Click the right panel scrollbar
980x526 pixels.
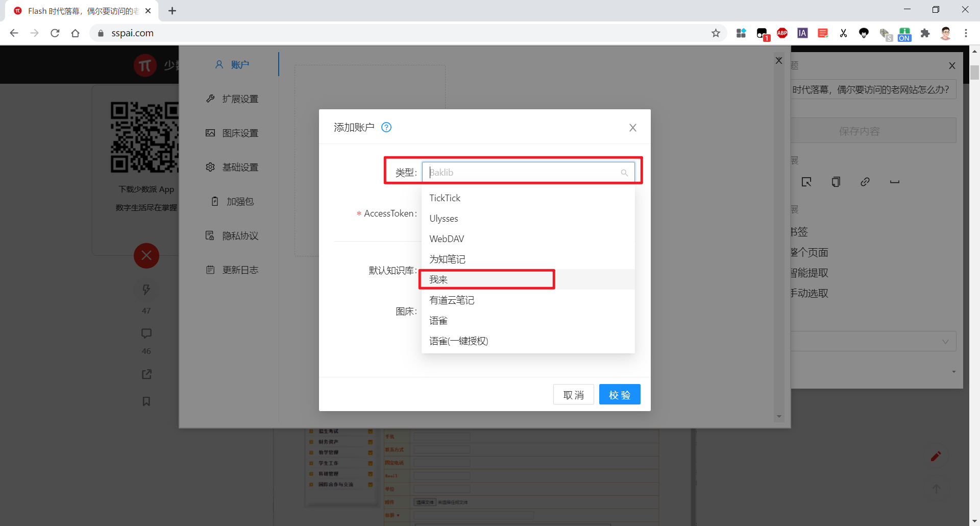click(x=974, y=72)
